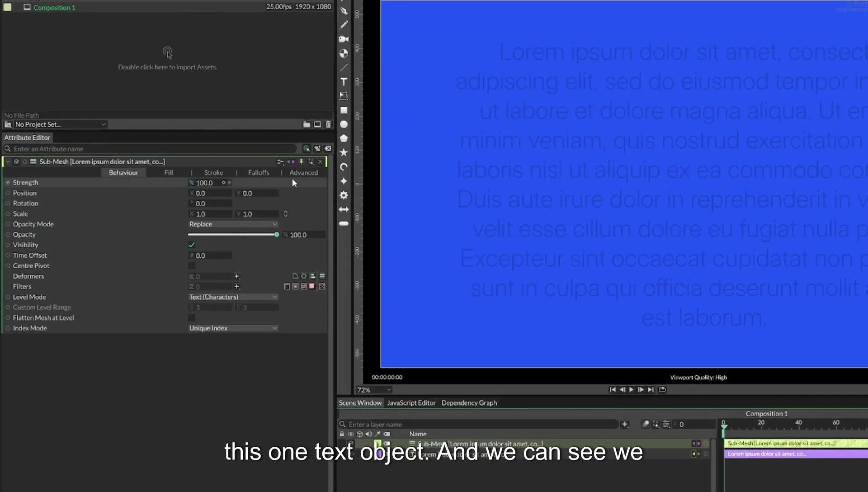Select the Polygon shape tool
This screenshot has height=492, width=868.
(344, 138)
